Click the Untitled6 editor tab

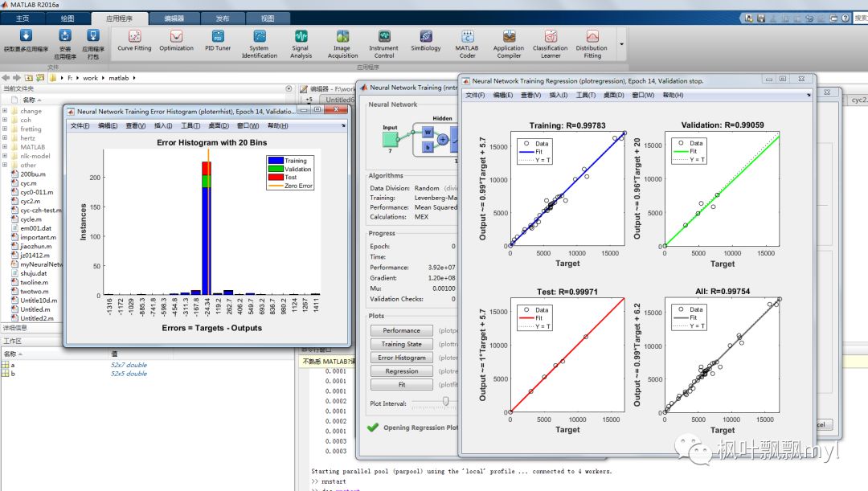point(339,100)
